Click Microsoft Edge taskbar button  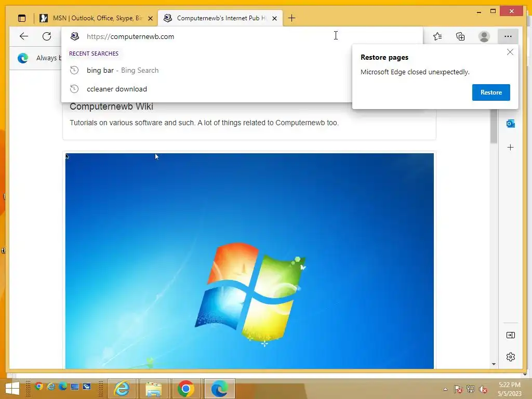[219, 389]
